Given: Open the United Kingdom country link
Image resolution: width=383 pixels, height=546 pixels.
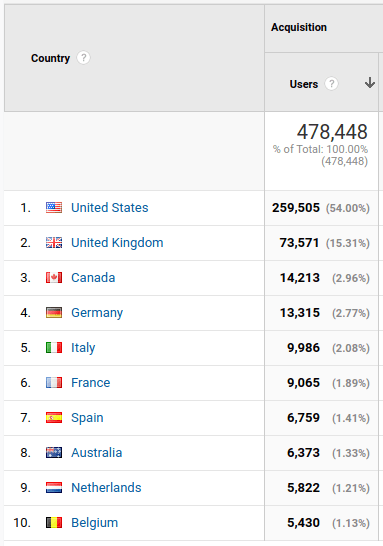Looking at the screenshot, I should coord(117,243).
